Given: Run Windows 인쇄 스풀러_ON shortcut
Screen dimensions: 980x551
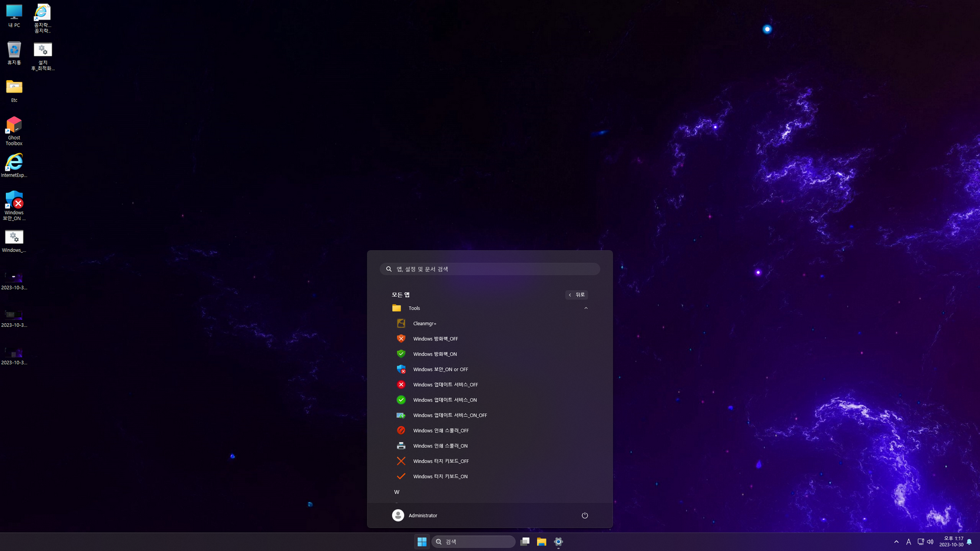Looking at the screenshot, I should [489, 446].
